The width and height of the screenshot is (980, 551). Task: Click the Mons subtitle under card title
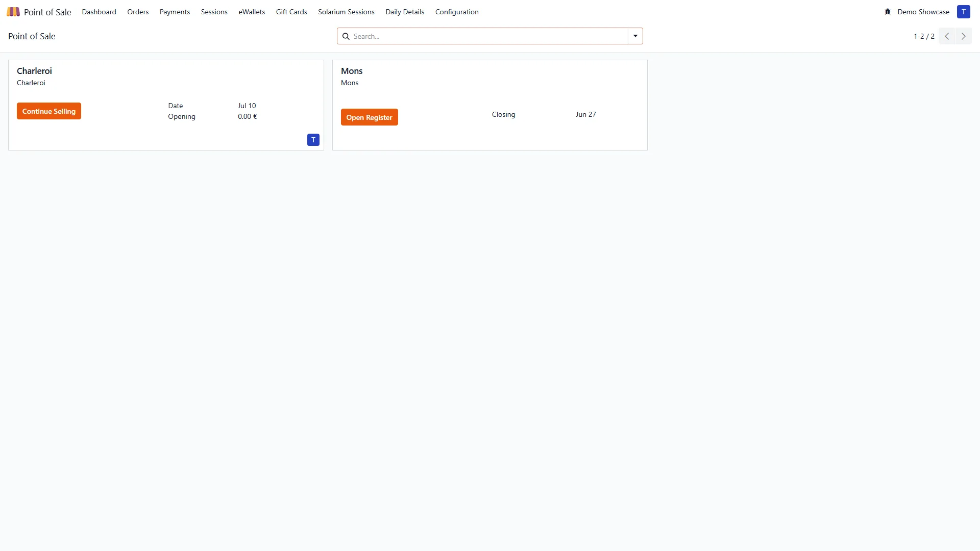pos(350,83)
